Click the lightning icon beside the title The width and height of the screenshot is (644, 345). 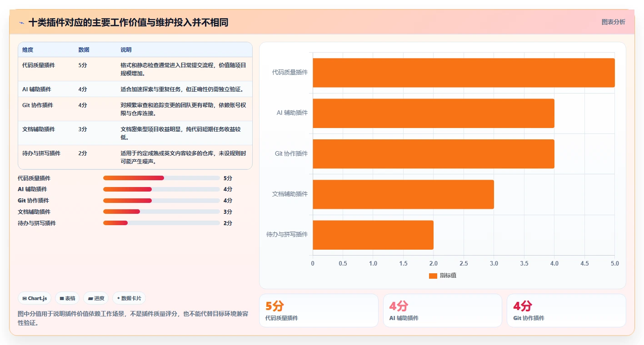(x=22, y=23)
